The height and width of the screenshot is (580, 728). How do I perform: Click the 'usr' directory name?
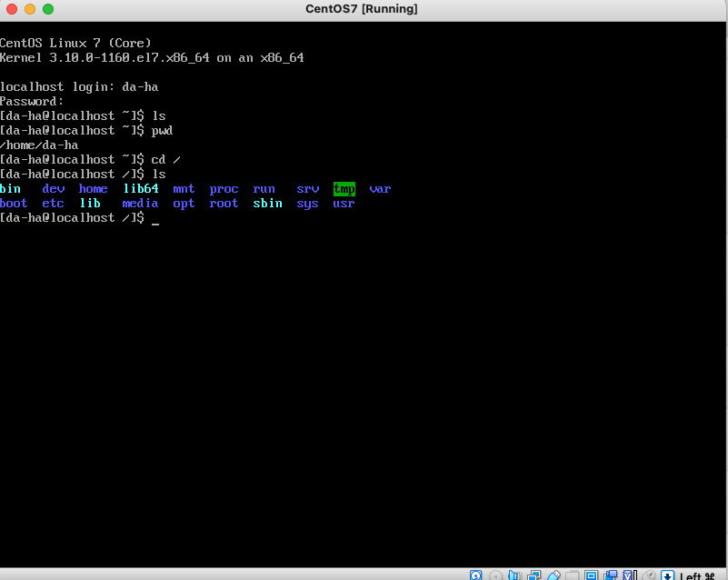[x=344, y=204]
